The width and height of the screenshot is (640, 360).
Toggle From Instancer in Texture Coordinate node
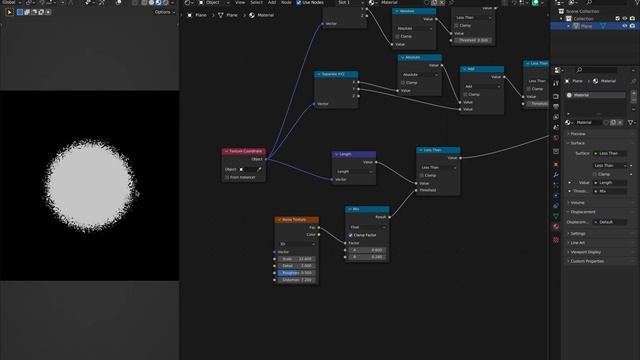point(227,178)
